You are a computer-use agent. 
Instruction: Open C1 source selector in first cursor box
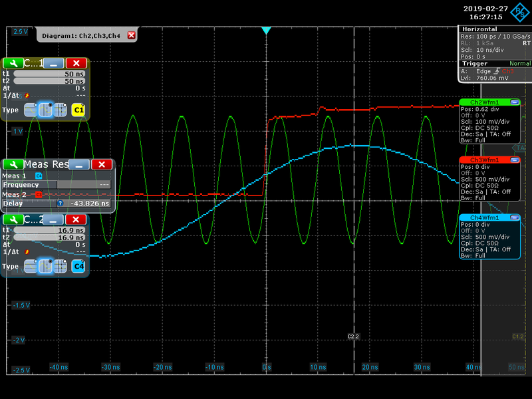pyautogui.click(x=78, y=110)
